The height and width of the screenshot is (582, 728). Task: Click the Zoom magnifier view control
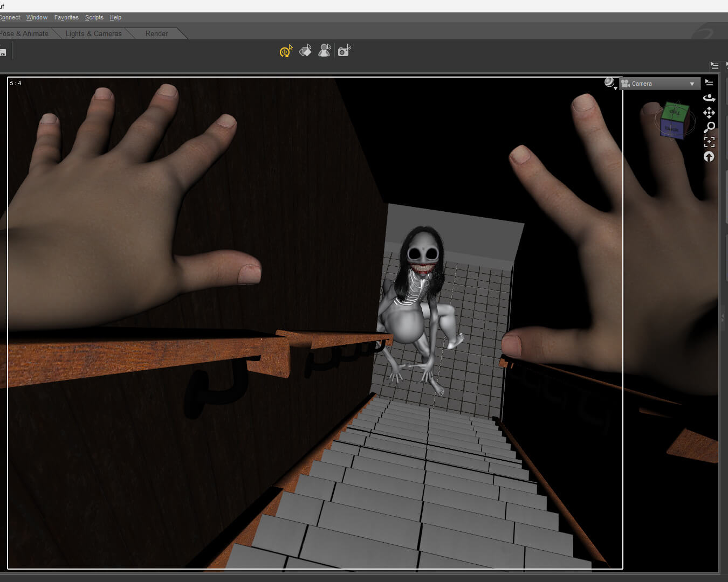click(x=709, y=127)
